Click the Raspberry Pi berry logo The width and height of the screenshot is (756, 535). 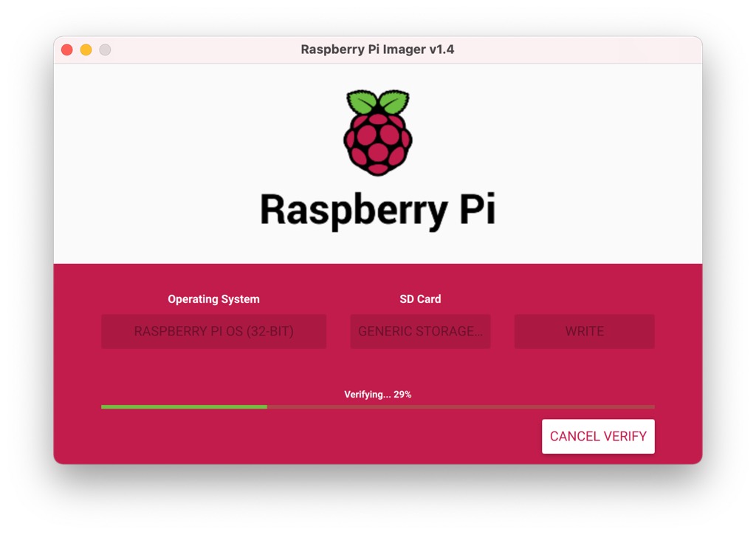coord(377,143)
